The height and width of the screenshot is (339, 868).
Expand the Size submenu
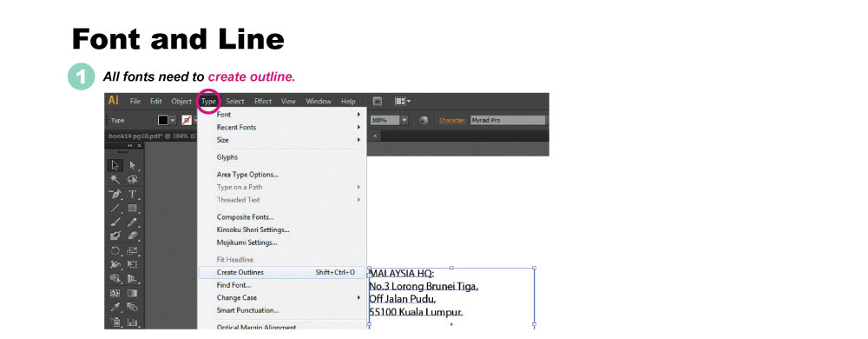tap(282, 140)
